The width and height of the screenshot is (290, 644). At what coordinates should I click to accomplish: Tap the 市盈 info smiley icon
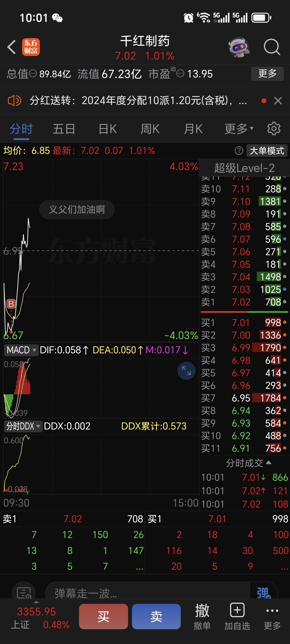[x=180, y=73]
